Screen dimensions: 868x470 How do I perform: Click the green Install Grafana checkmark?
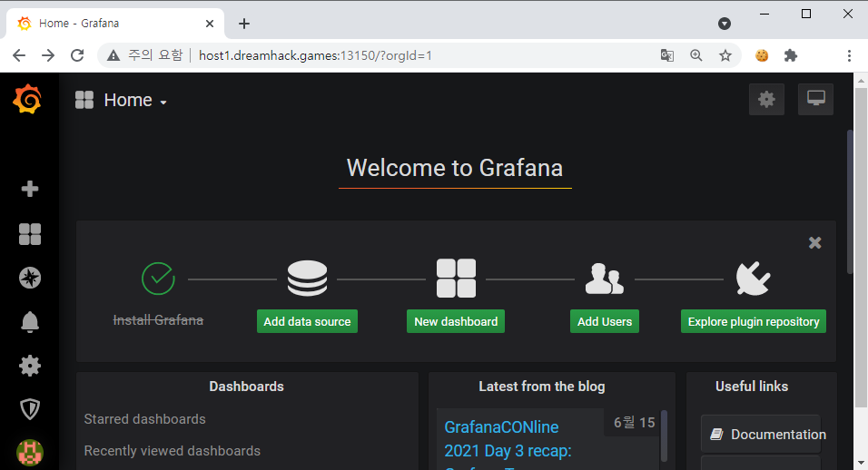click(158, 279)
